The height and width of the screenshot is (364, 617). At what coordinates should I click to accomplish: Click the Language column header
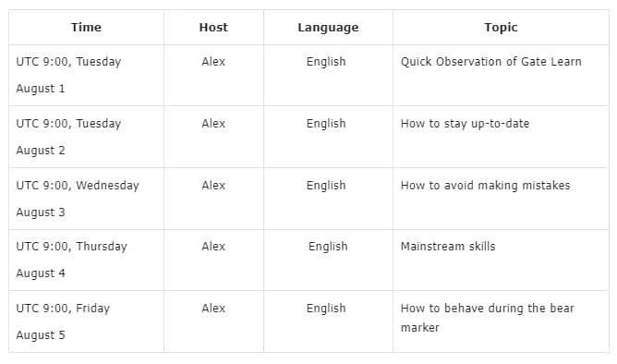pos(328,28)
